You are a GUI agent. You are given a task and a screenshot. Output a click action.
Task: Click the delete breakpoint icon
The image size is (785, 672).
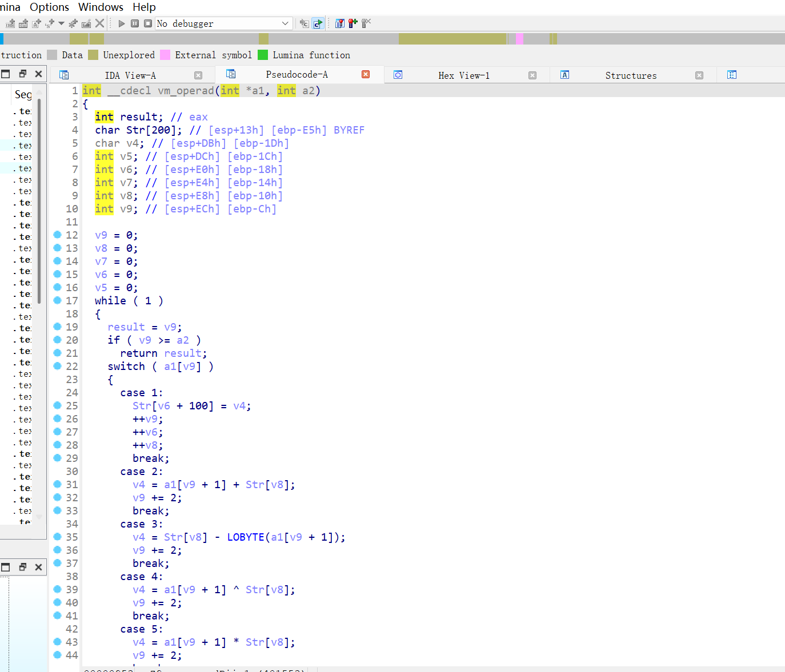[366, 23]
